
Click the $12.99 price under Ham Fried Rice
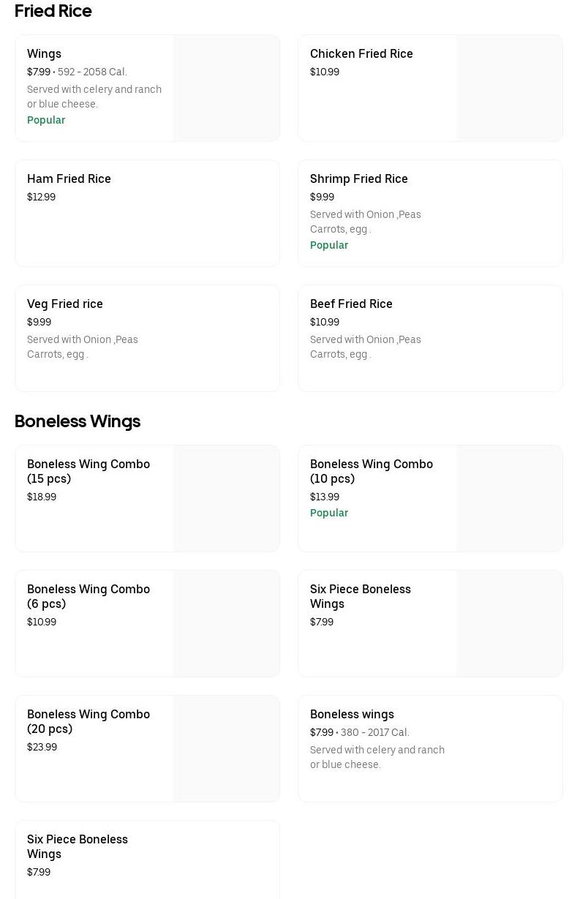(x=41, y=197)
